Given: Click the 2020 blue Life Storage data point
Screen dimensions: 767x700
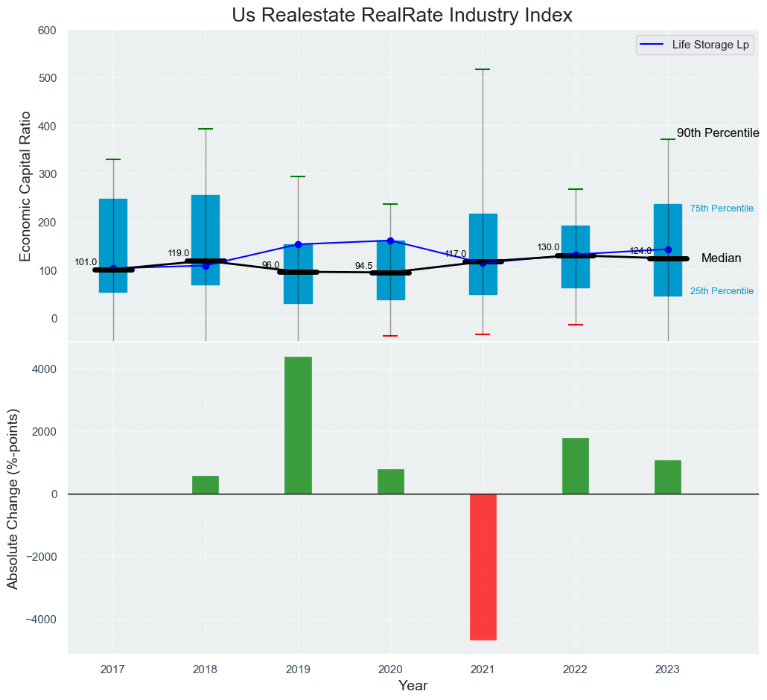Looking at the screenshot, I should 390,241.
